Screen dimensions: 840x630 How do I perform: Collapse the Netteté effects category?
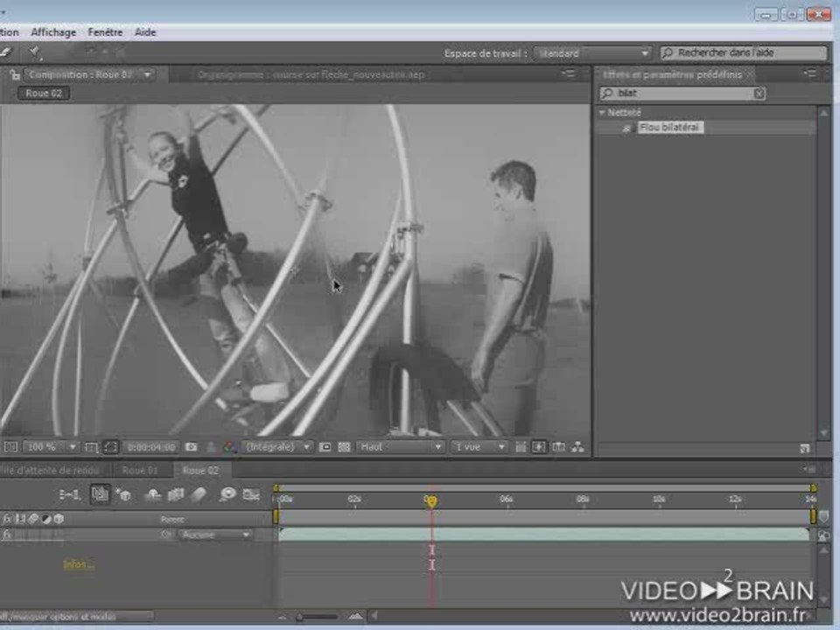(602, 113)
